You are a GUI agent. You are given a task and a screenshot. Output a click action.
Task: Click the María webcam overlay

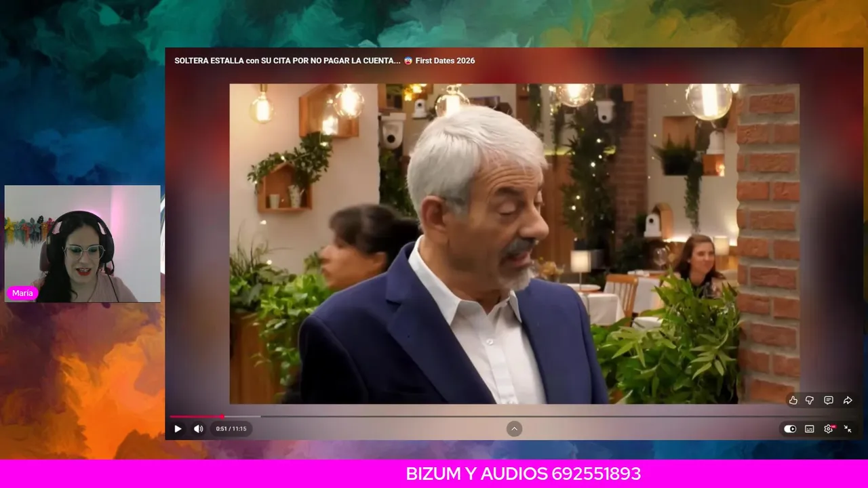pyautogui.click(x=83, y=244)
